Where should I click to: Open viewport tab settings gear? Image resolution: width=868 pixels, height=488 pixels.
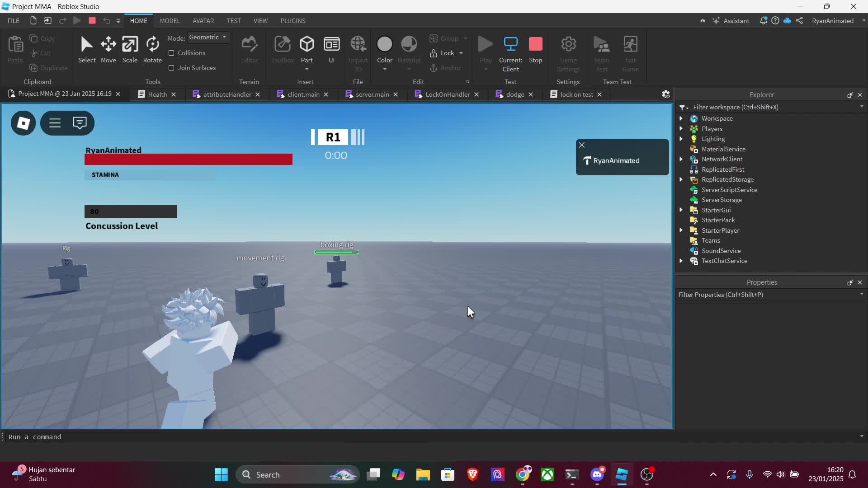click(x=665, y=94)
